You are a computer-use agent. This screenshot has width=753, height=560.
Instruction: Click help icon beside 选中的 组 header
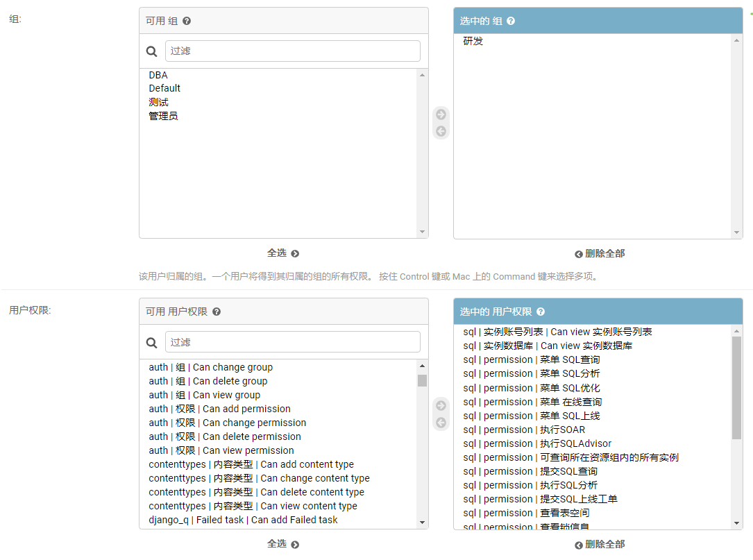tap(511, 21)
